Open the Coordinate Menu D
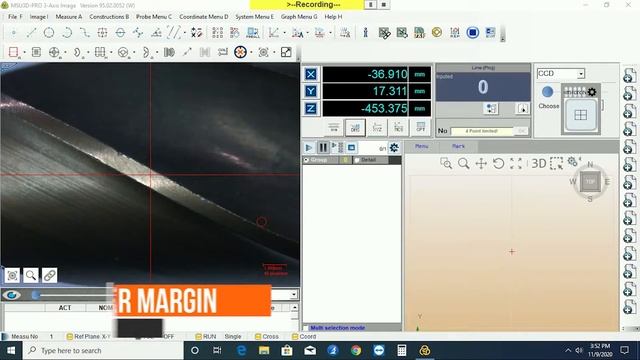 pos(204,17)
